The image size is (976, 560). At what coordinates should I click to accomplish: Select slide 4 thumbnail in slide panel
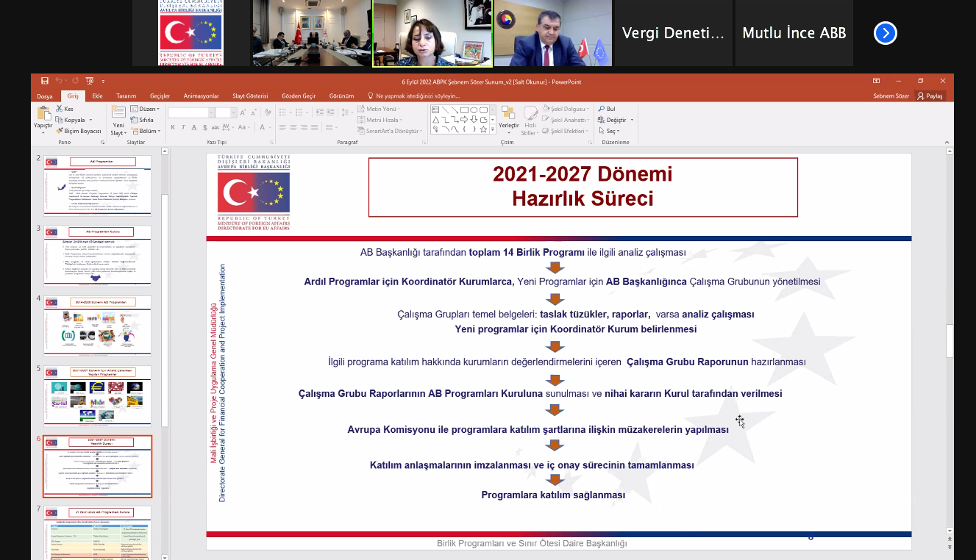coord(98,326)
